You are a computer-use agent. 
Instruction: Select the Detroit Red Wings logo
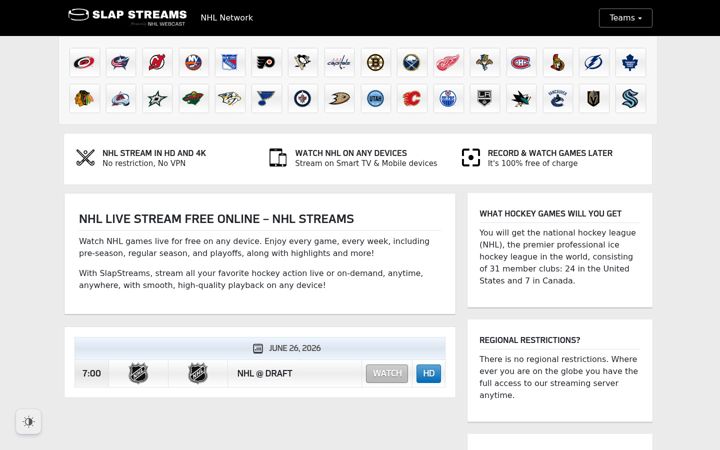click(x=448, y=62)
